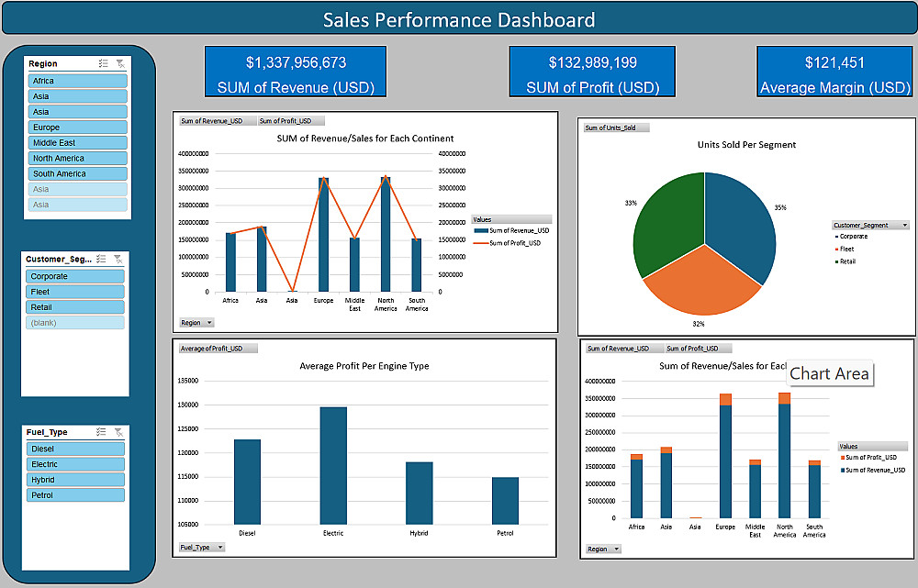Click the 32% data label on pie chart
Screen dimensions: 918x588
pyautogui.click(x=699, y=324)
